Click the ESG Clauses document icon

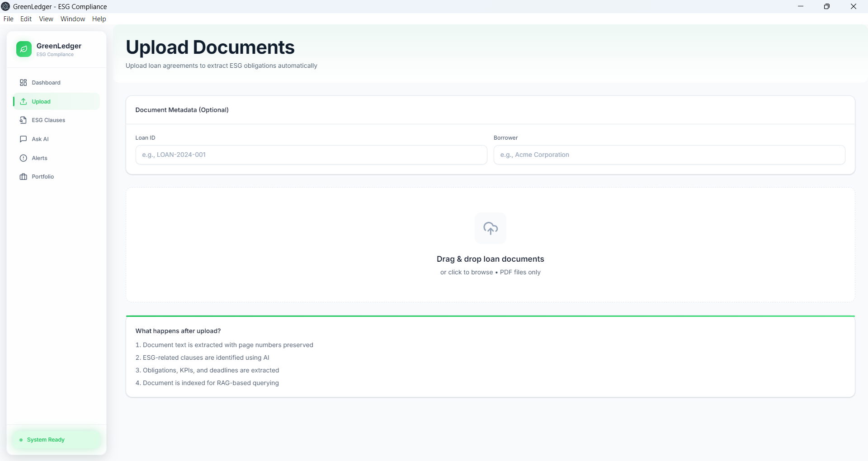tap(24, 120)
